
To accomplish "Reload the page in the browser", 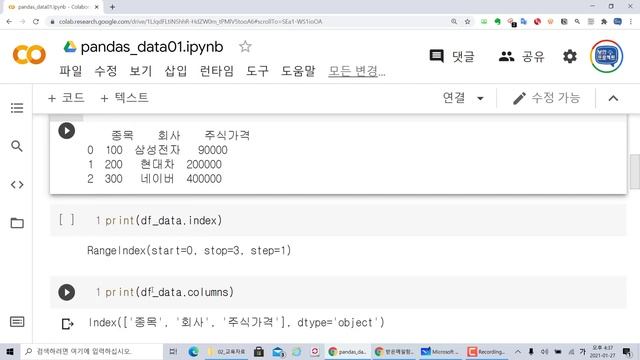I will [x=36, y=22].
